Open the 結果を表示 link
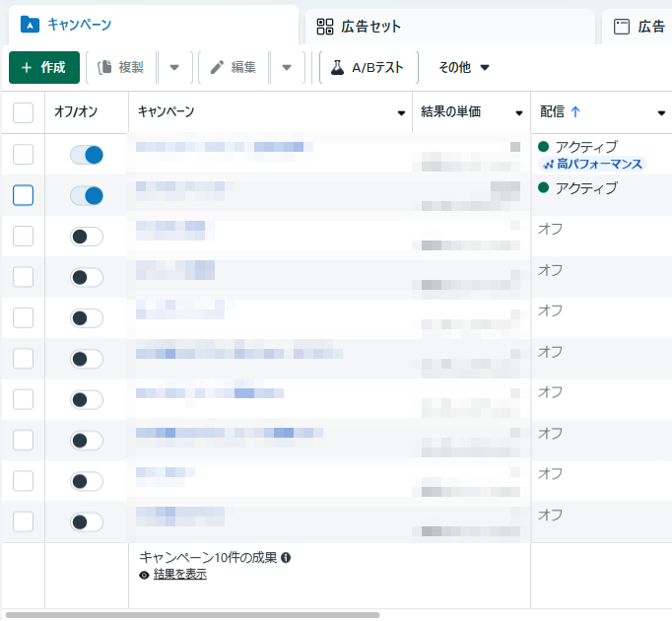672x621 pixels. tap(179, 575)
